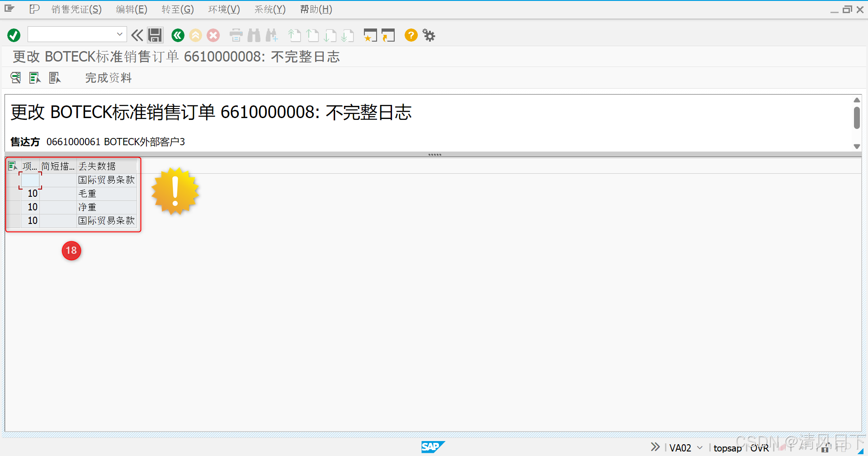Click the header scroll down arrow

856,146
